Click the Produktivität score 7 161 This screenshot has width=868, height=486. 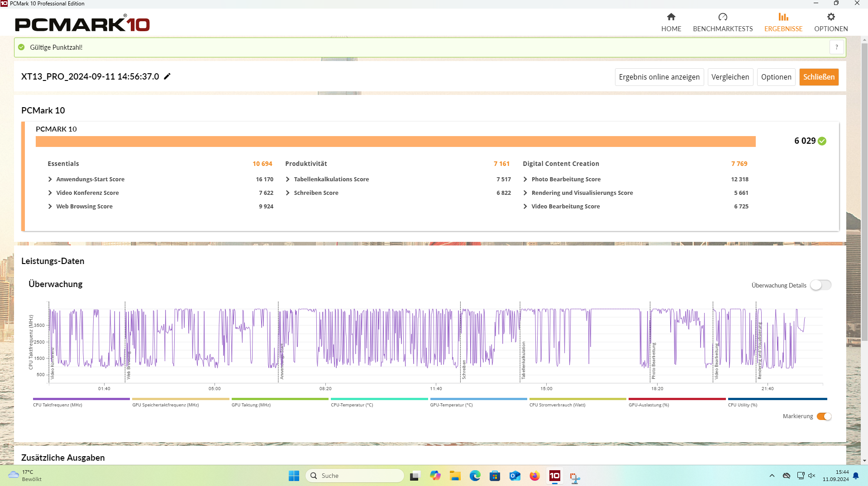(501, 164)
